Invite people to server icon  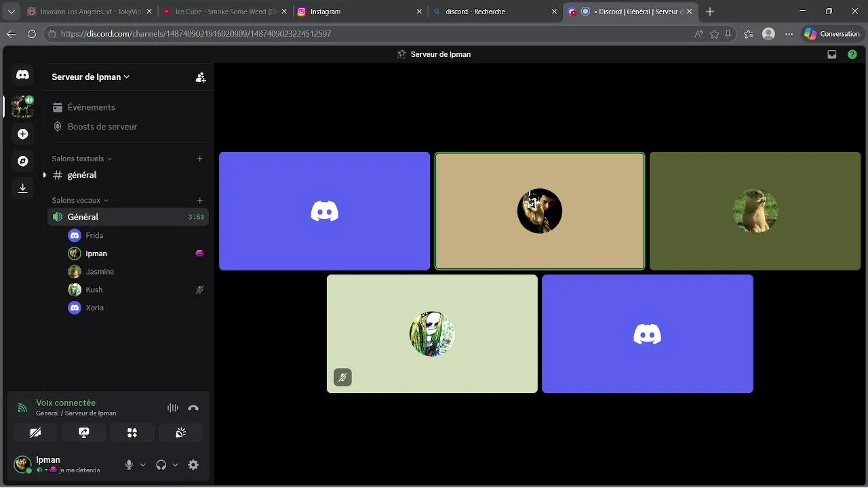[x=200, y=77]
